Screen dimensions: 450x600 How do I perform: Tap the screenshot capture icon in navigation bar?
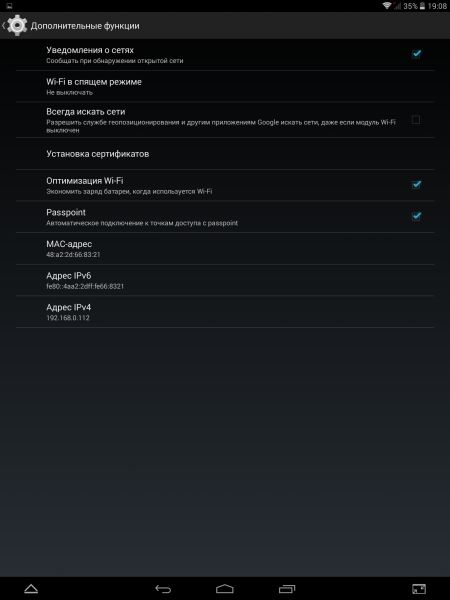tap(419, 589)
